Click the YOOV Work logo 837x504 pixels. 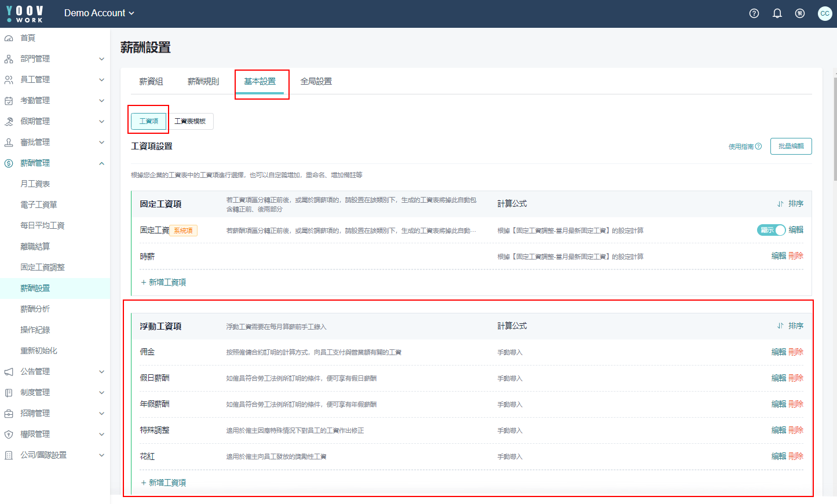[x=25, y=14]
